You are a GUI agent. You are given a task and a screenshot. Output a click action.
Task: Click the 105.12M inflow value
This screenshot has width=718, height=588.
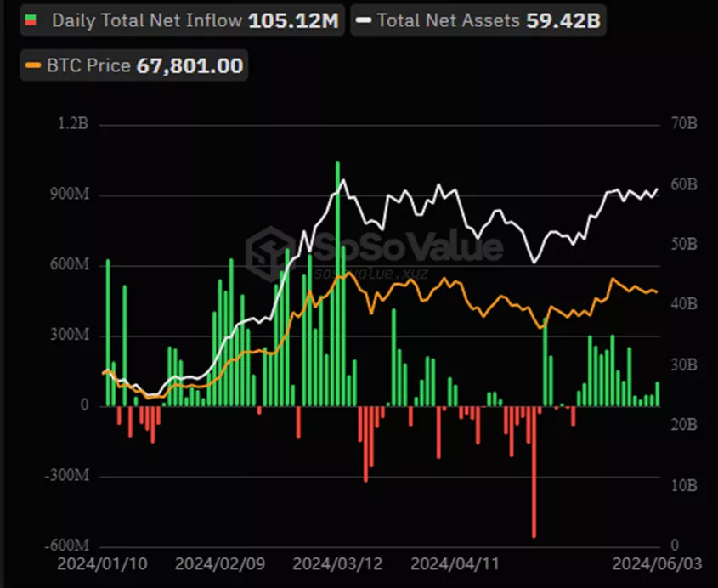293,20
